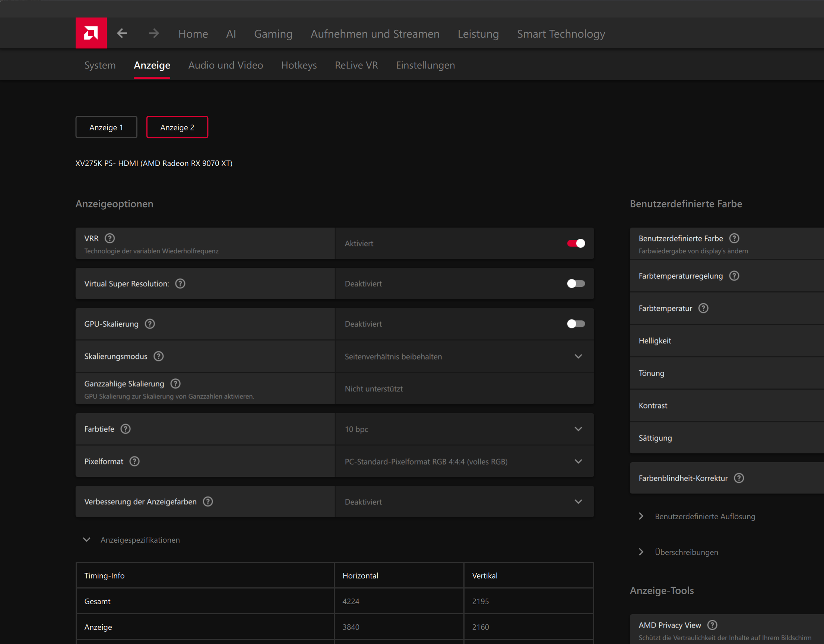Open the Hotkeys tab
This screenshot has width=824, height=644.
click(299, 65)
